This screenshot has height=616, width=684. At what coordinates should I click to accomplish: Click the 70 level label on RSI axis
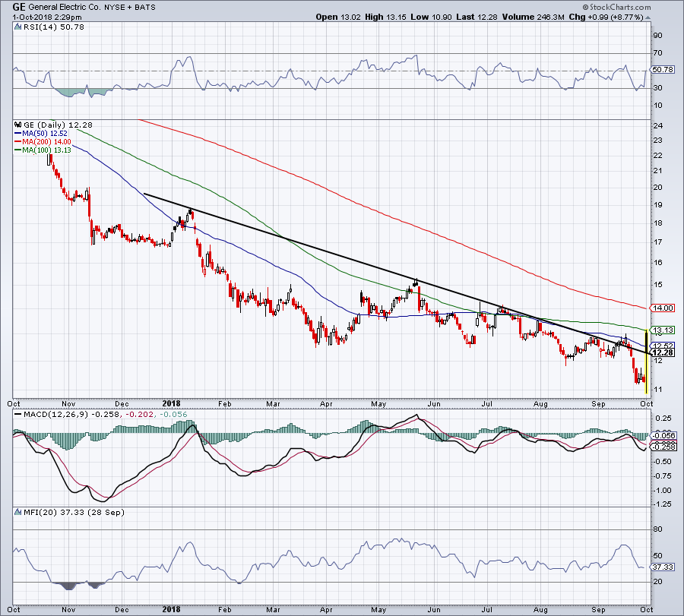[x=658, y=52]
